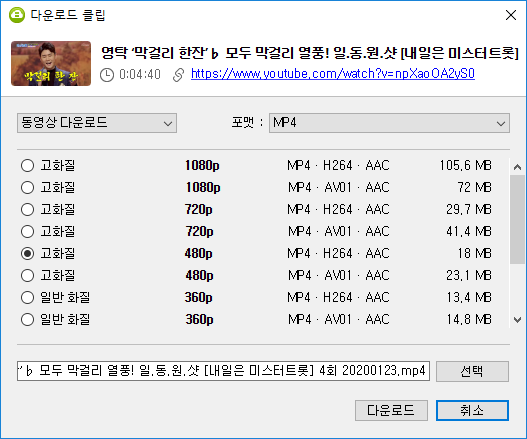
Task: Select 360p AV01 14.8 MB option
Action: coord(27,319)
